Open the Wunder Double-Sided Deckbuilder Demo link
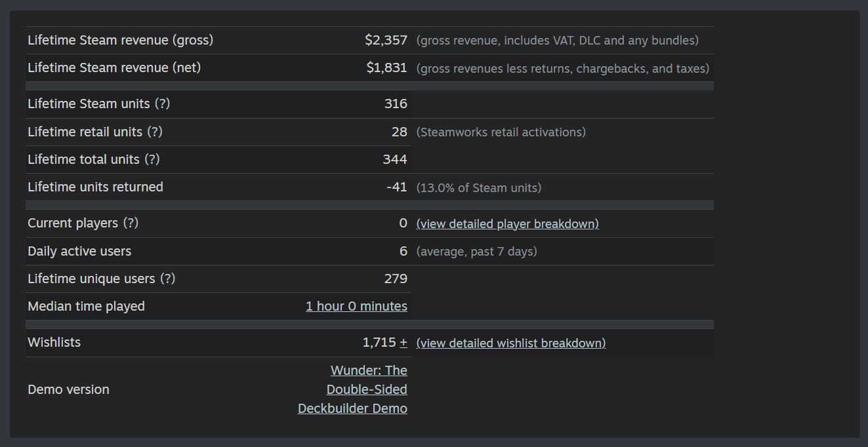Viewport: 868px width, 447px height. 352,389
